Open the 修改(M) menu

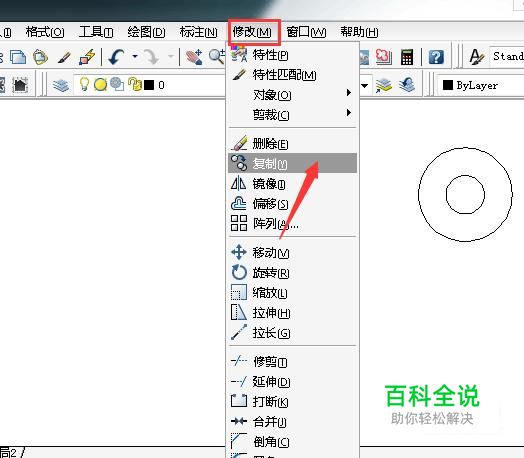pyautogui.click(x=253, y=32)
